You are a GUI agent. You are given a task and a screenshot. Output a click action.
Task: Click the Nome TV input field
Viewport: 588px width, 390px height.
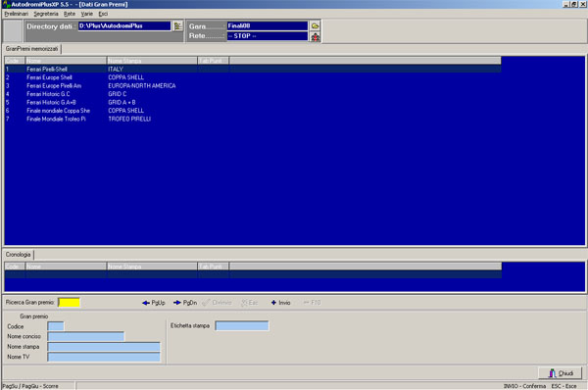(104, 357)
